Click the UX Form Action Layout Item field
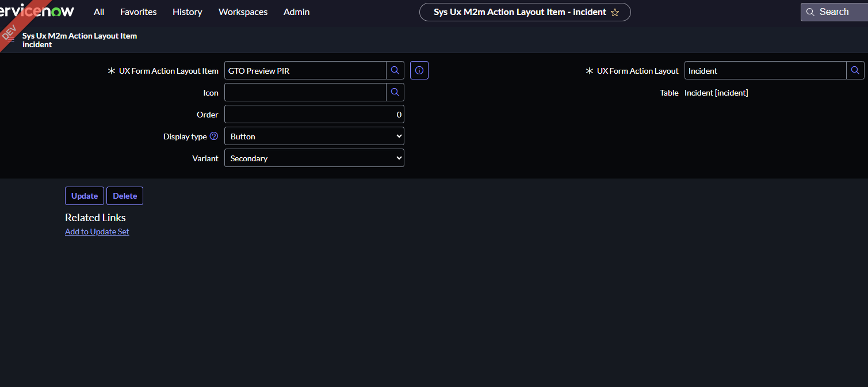 [x=305, y=70]
